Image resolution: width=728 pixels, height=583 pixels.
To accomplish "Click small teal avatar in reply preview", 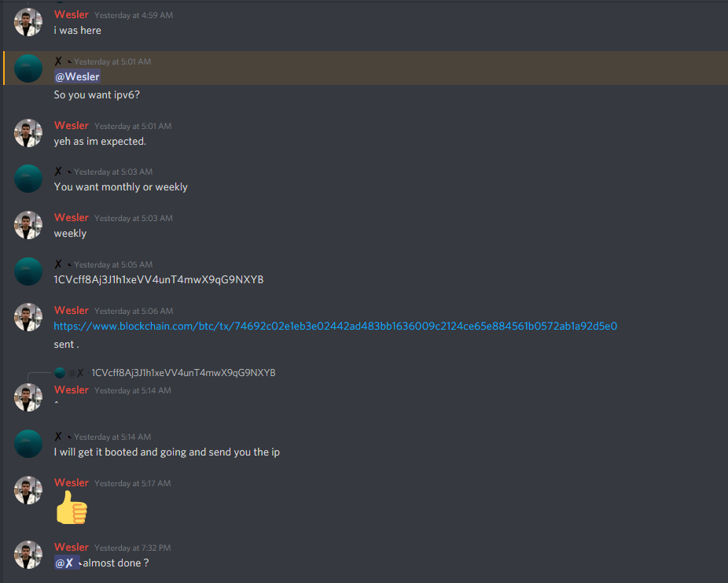I will (60, 373).
